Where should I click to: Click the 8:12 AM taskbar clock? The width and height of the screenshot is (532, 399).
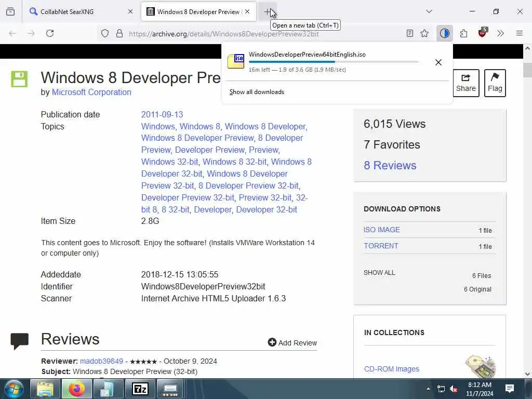(x=480, y=389)
